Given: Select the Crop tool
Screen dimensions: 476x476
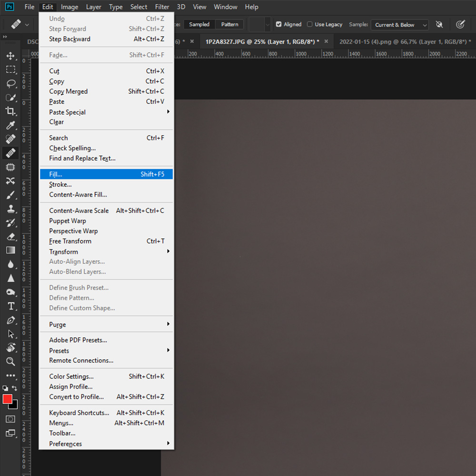Looking at the screenshot, I should click(10, 111).
